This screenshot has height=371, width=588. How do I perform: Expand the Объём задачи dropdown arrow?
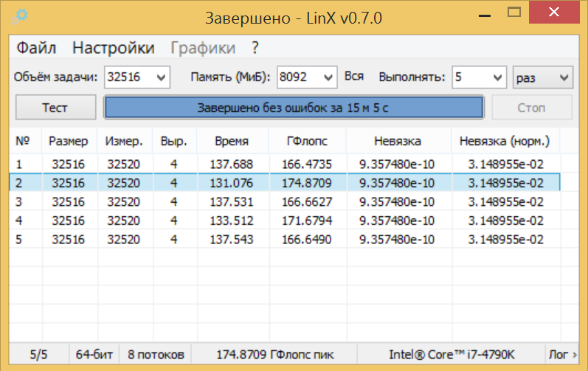point(162,77)
